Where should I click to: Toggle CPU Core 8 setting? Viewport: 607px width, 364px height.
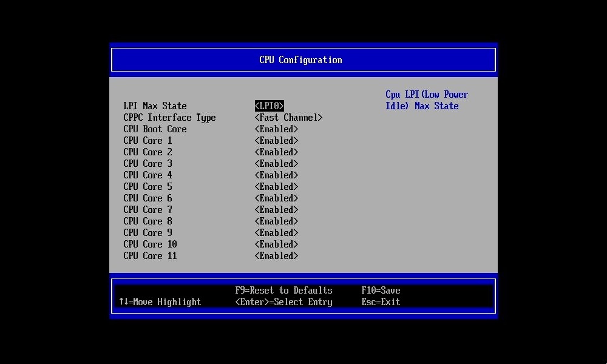point(276,221)
